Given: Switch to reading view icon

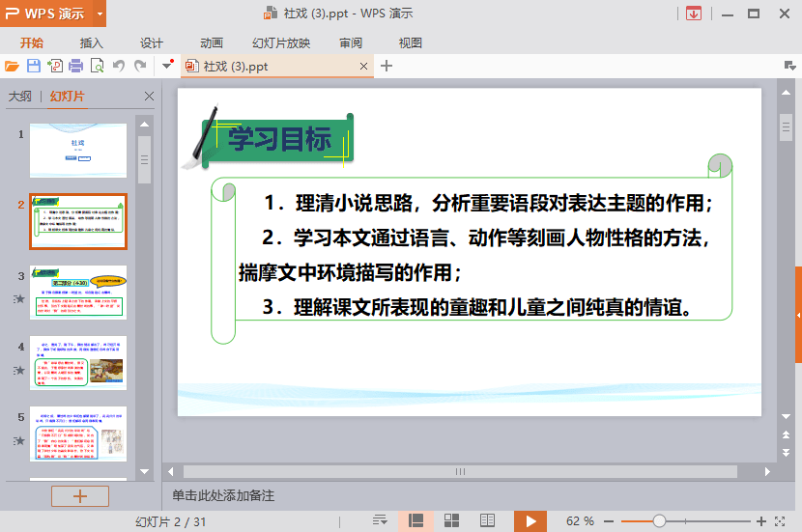Looking at the screenshot, I should coord(487,520).
